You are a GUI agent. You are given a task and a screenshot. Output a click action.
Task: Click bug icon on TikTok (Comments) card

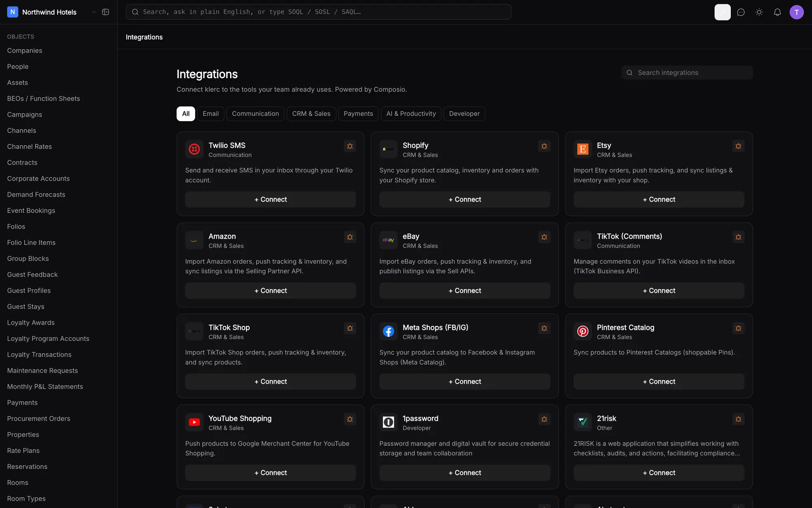[738, 237]
